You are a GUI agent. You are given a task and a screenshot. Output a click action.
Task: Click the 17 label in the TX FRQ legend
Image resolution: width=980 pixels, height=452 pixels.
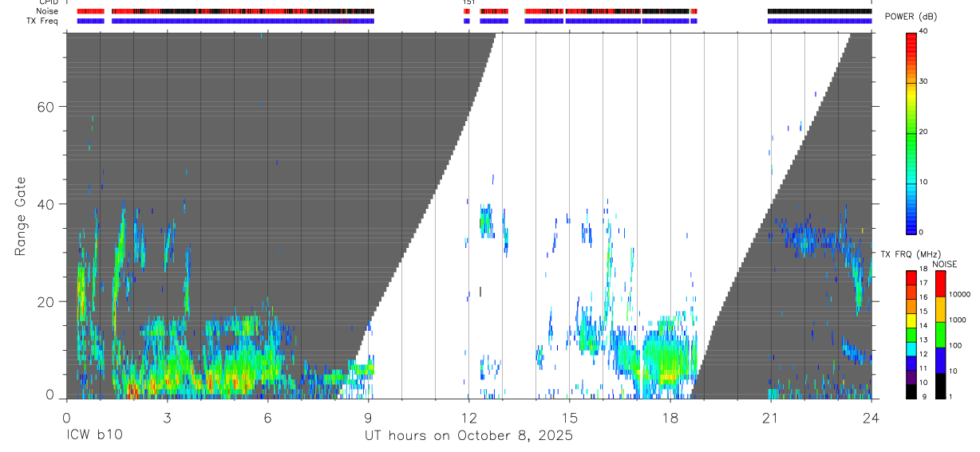click(924, 283)
